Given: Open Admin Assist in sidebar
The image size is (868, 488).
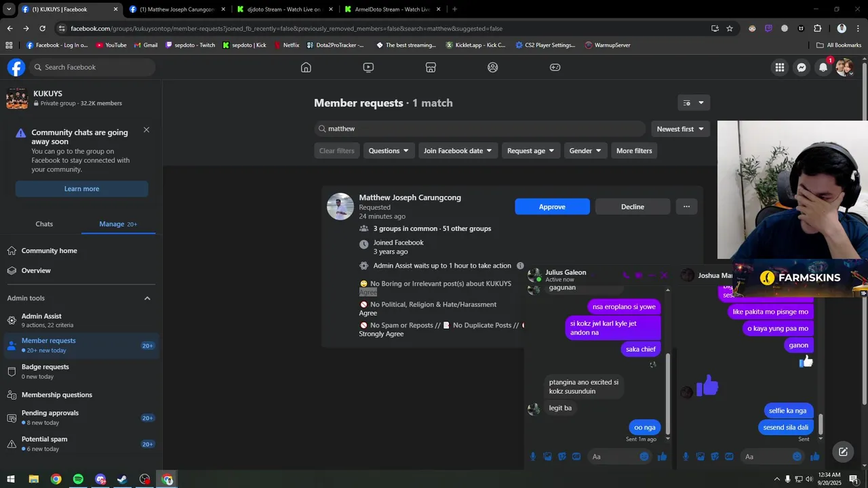Looking at the screenshot, I should pyautogui.click(x=81, y=320).
